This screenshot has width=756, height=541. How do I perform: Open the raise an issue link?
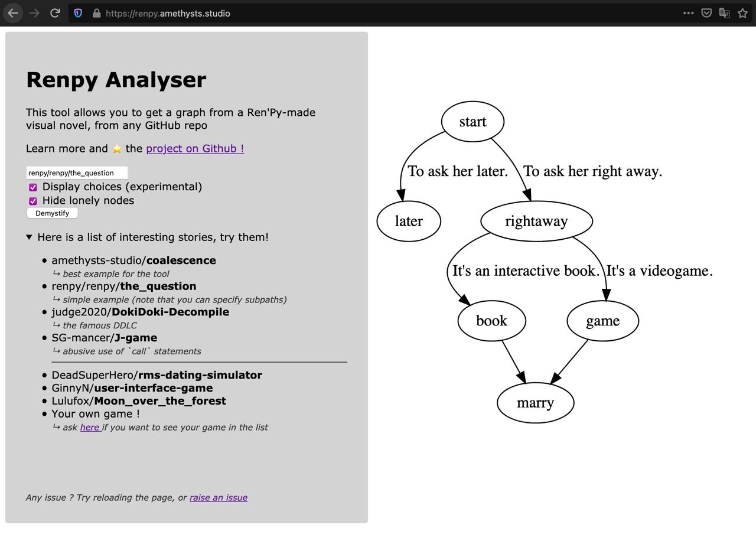click(x=219, y=498)
